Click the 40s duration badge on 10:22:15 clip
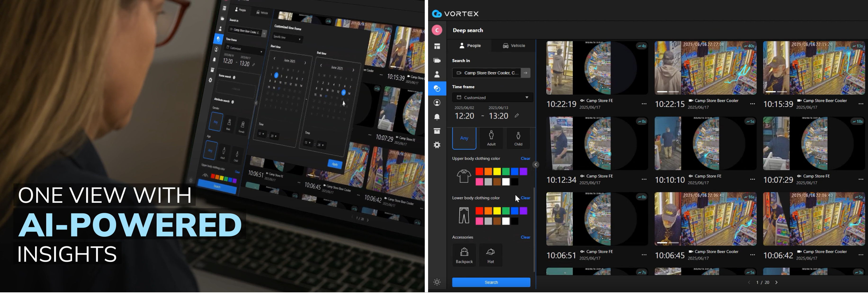This screenshot has width=868, height=294. click(749, 46)
